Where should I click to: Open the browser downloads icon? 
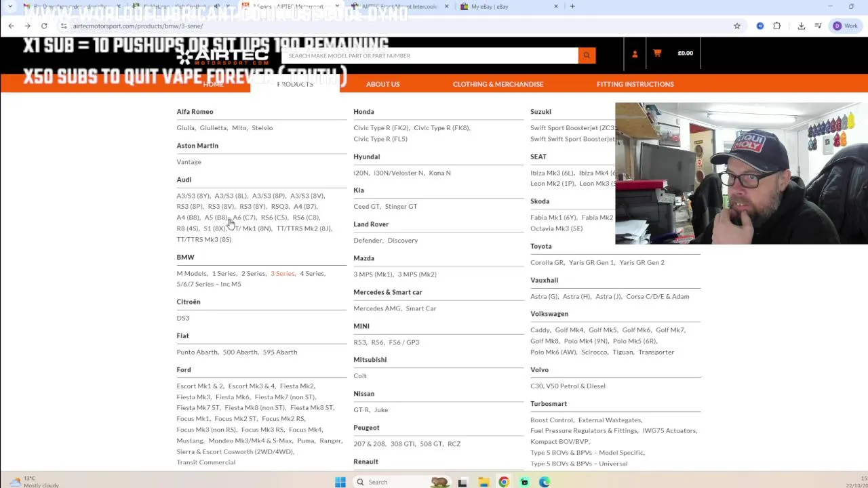click(x=802, y=26)
